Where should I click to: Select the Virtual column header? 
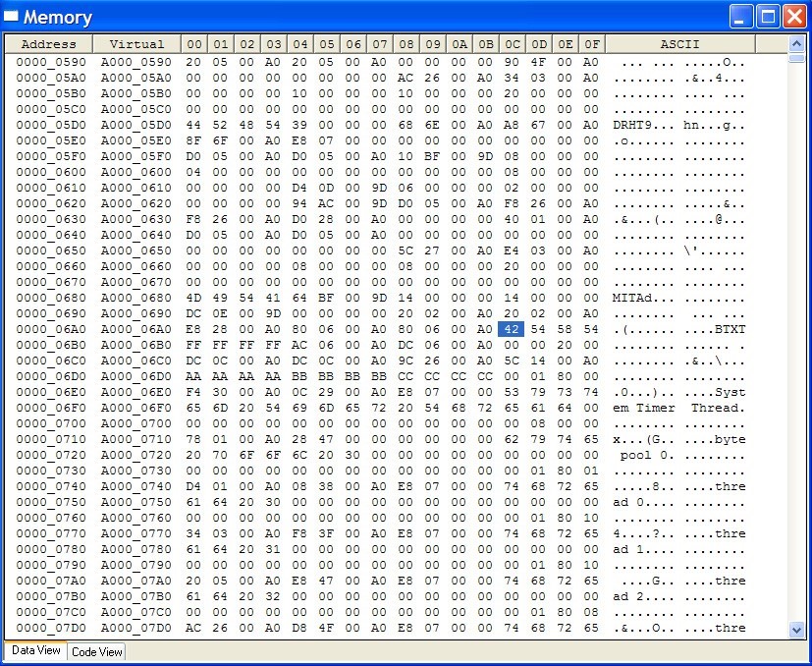point(136,43)
